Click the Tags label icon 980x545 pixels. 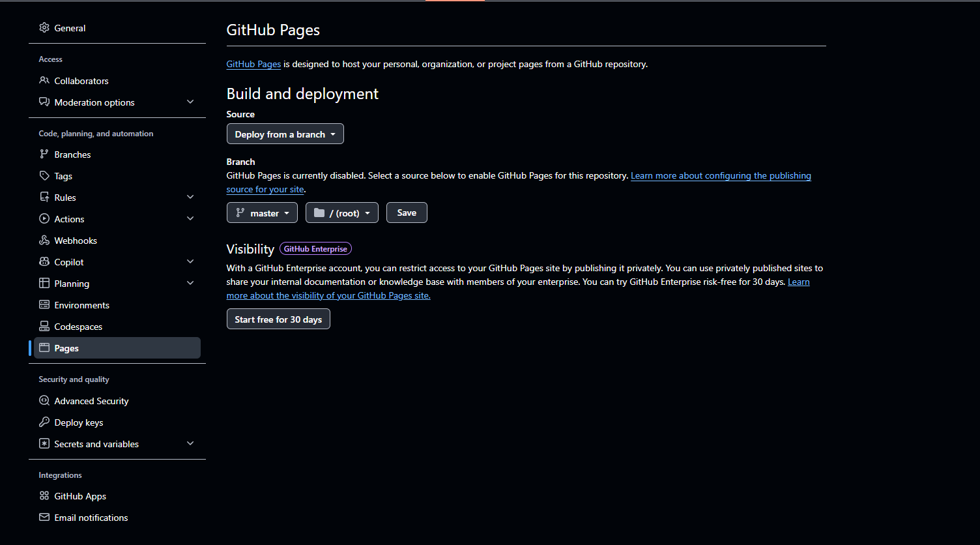pyautogui.click(x=44, y=176)
